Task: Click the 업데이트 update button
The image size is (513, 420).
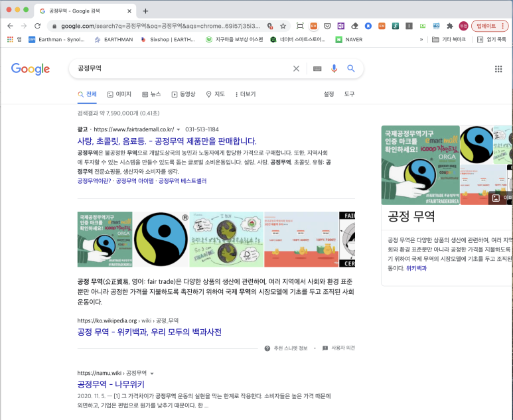Action: pos(486,26)
